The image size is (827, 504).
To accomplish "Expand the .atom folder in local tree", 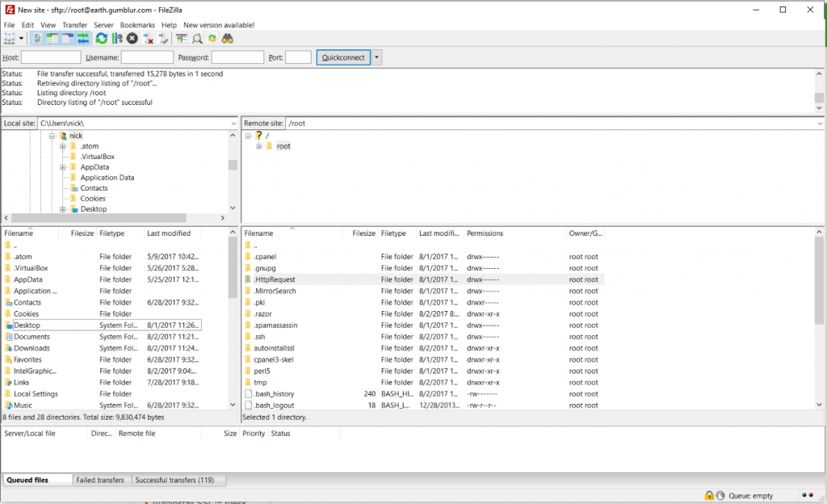I will point(63,146).
